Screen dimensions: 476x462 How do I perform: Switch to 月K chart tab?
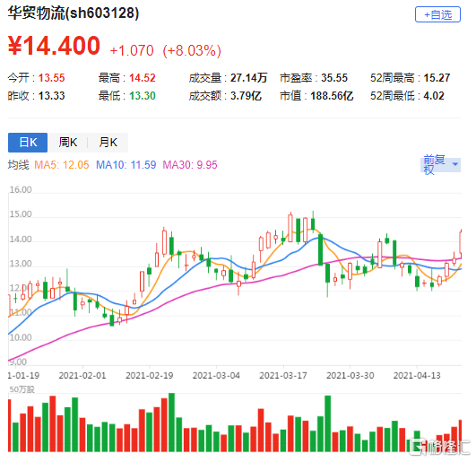[108, 142]
